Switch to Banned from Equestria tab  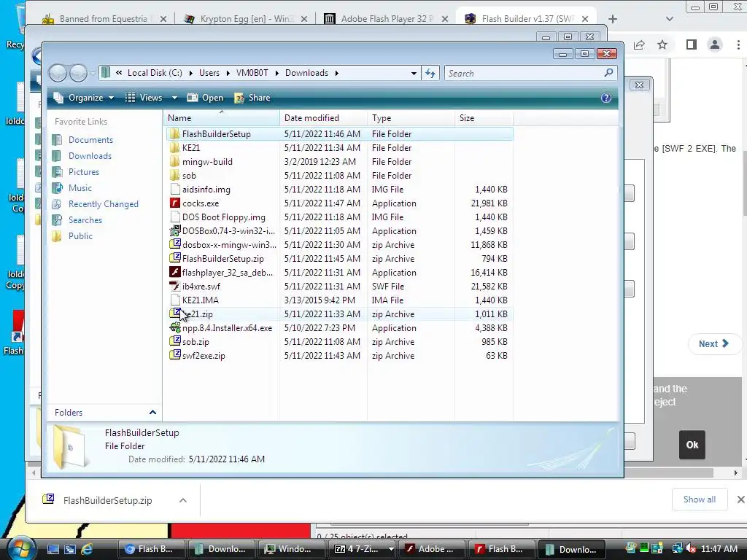(104, 19)
